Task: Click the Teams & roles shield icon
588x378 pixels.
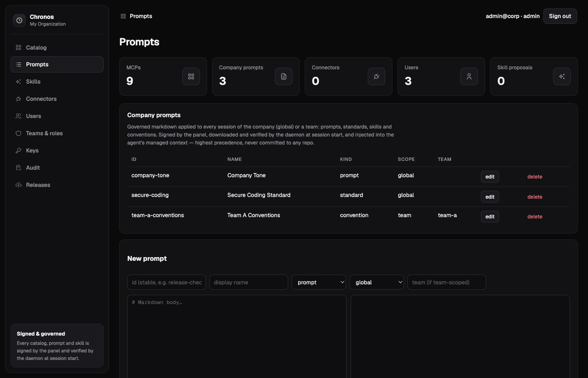Action: coord(18,133)
